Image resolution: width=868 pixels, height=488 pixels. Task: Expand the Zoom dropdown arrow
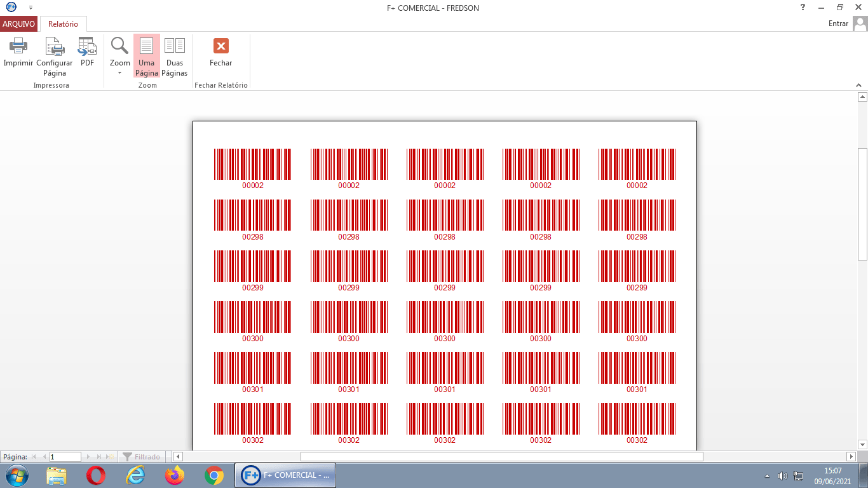click(x=119, y=73)
